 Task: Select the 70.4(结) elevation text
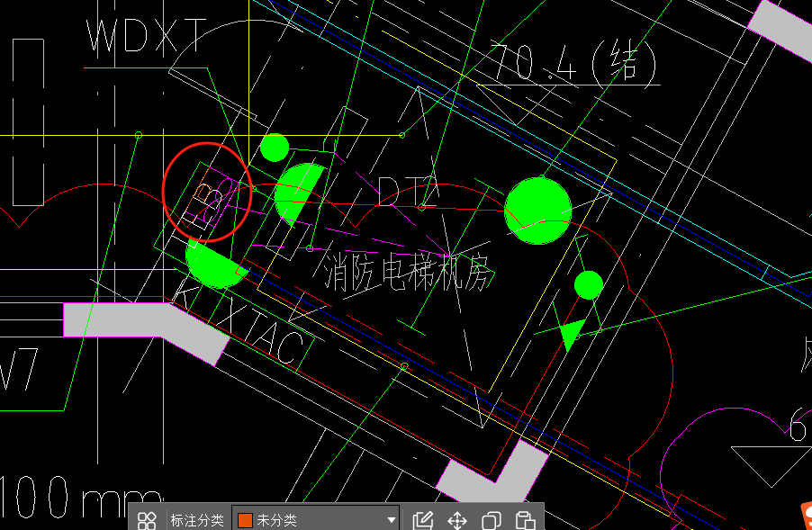point(573,62)
